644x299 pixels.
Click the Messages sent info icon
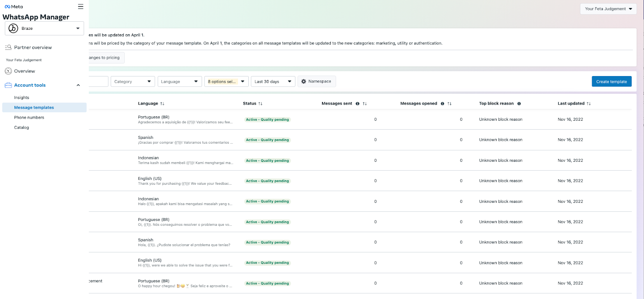tap(357, 104)
